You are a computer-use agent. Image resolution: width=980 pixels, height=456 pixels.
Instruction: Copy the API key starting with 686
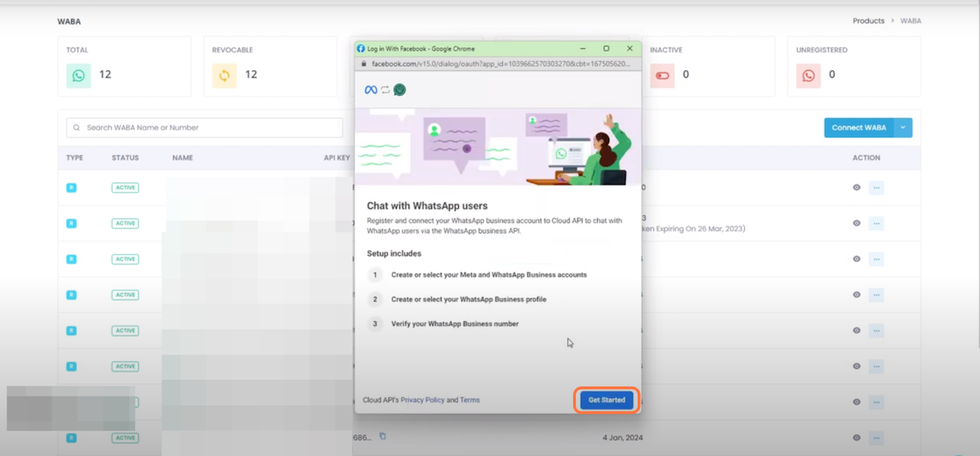click(x=382, y=436)
